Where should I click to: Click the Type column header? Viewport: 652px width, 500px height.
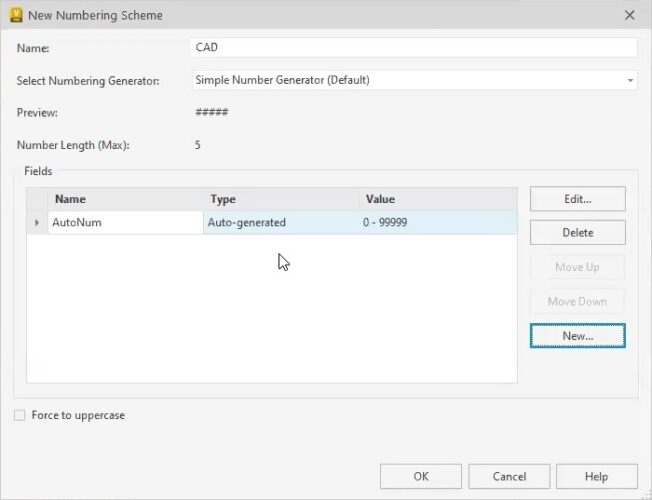point(281,199)
